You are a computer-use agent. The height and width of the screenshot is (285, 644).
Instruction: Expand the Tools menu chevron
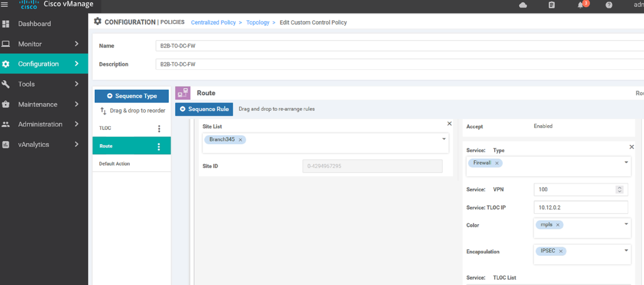coord(76,84)
